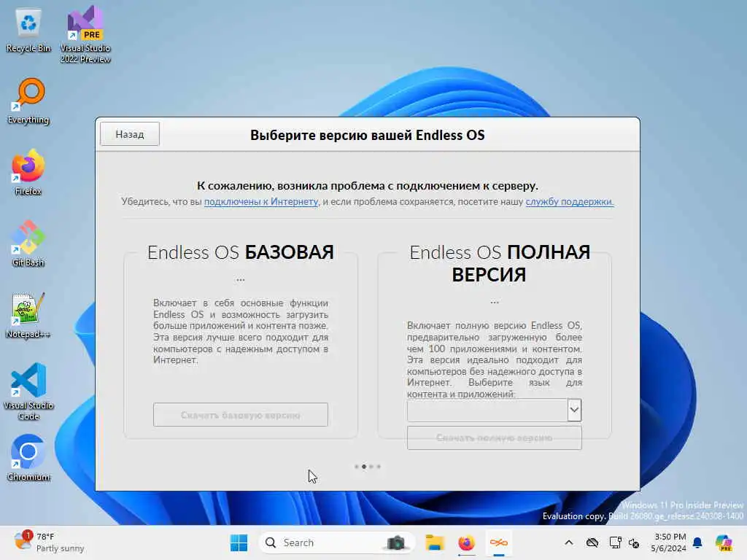
Task: Click the fourth page indicator dot
Action: 379,467
